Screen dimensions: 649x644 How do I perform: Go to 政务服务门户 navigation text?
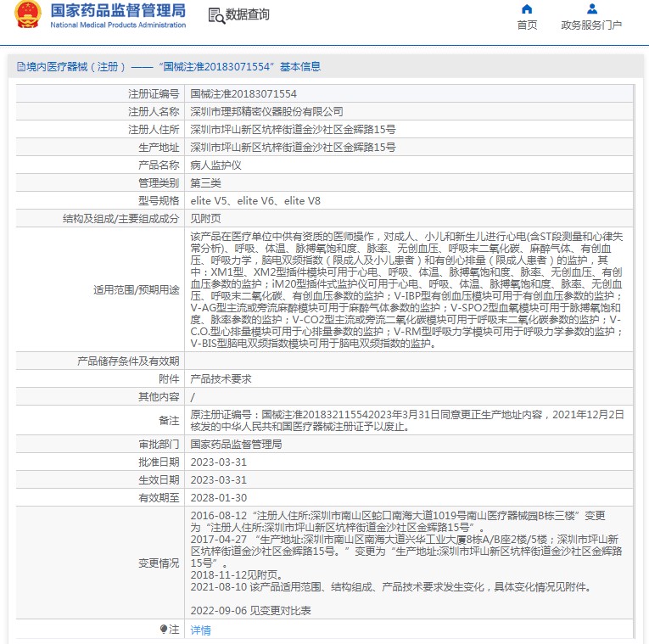591,25
